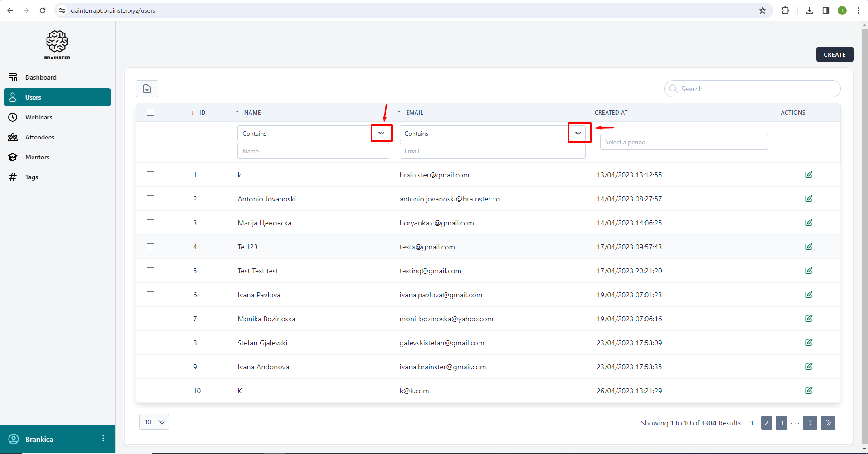The height and width of the screenshot is (454, 868).
Task: Bookmark this page with star icon
Action: (x=762, y=10)
